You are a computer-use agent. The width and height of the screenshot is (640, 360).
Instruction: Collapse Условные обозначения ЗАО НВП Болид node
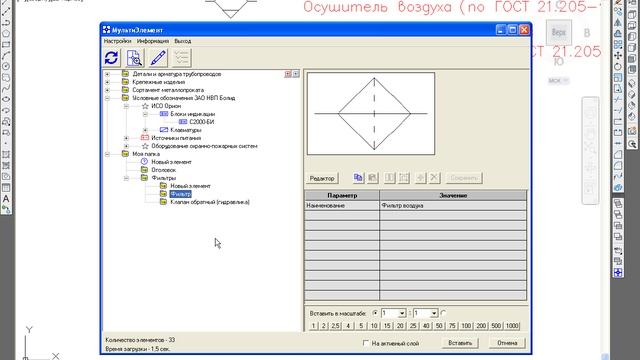click(107, 98)
